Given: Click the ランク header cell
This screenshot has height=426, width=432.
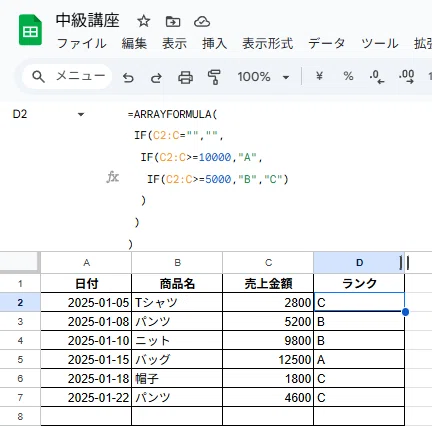Looking at the screenshot, I should pyautogui.click(x=359, y=284).
